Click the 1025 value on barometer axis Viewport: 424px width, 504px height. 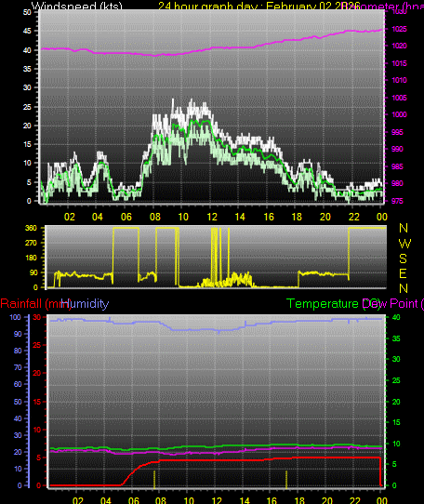coord(399,29)
